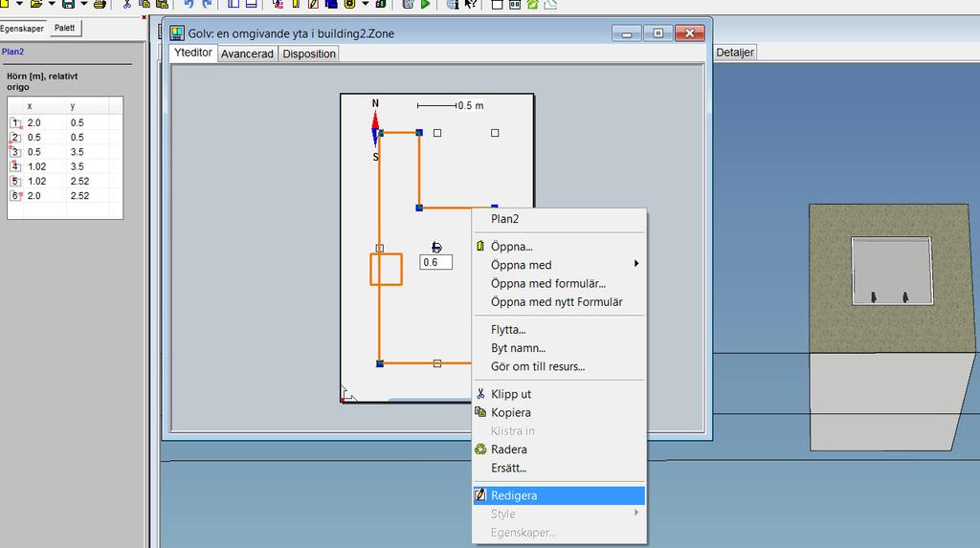Switch to the Disposition tab
The width and height of the screenshot is (980, 548).
point(309,54)
